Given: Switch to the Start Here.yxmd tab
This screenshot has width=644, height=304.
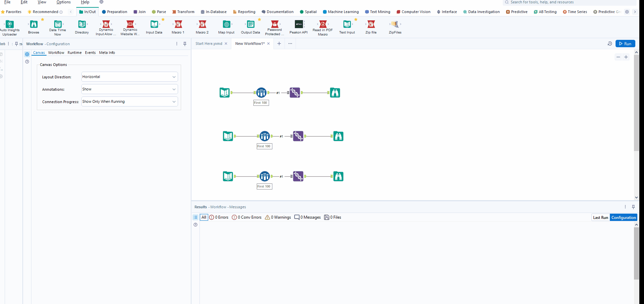Looking at the screenshot, I should 208,44.
